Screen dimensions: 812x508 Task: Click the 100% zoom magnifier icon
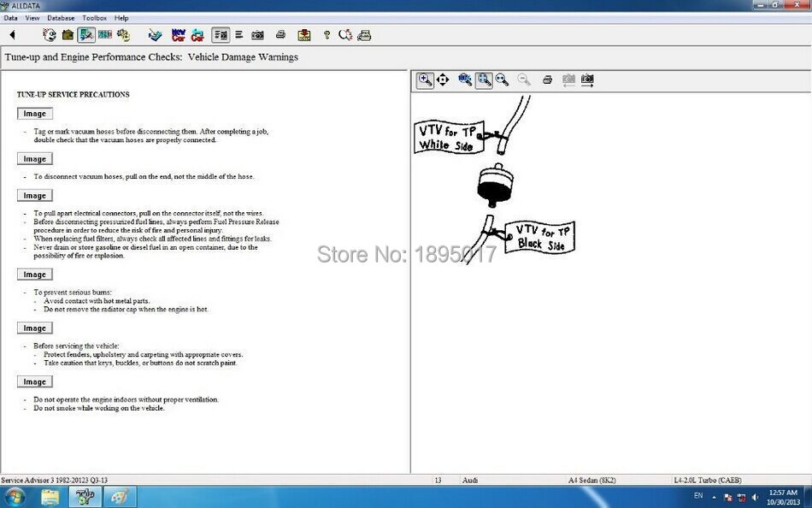pos(465,80)
